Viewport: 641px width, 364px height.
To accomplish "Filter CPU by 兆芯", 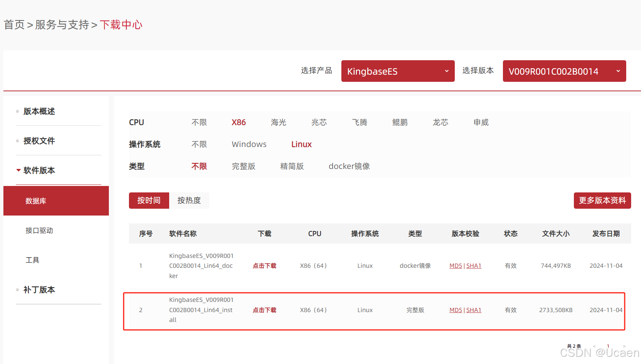I will pos(319,122).
